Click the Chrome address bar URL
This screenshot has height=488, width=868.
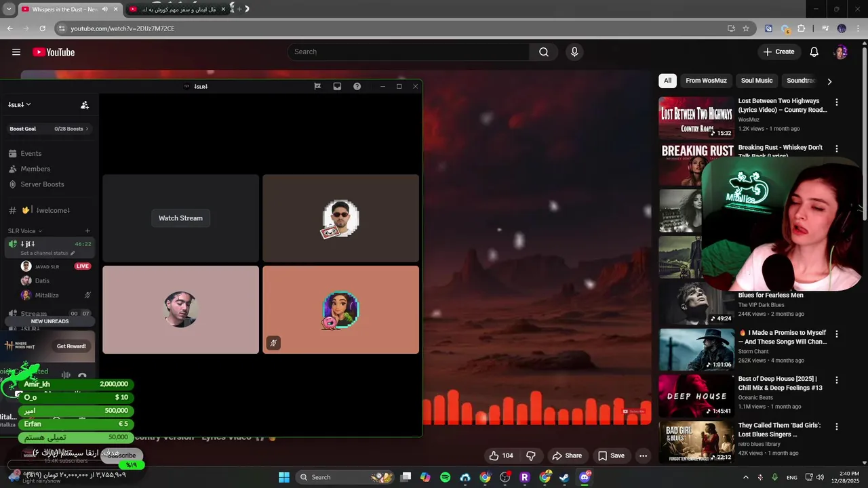coord(123,28)
